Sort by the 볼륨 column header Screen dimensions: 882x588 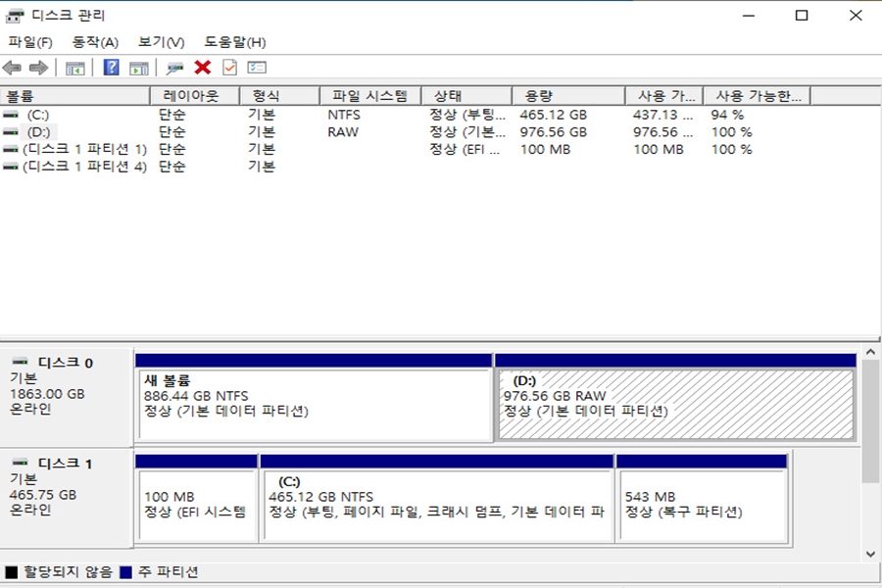click(x=74, y=96)
